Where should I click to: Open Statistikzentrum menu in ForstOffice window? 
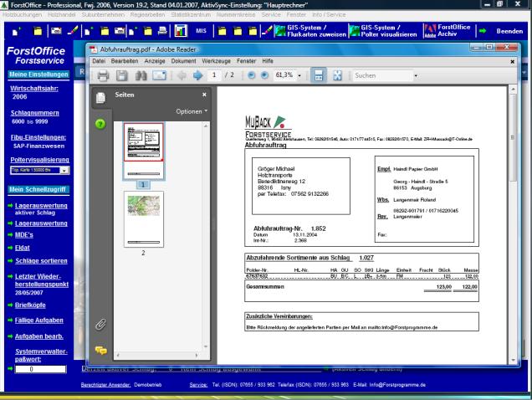click(191, 15)
